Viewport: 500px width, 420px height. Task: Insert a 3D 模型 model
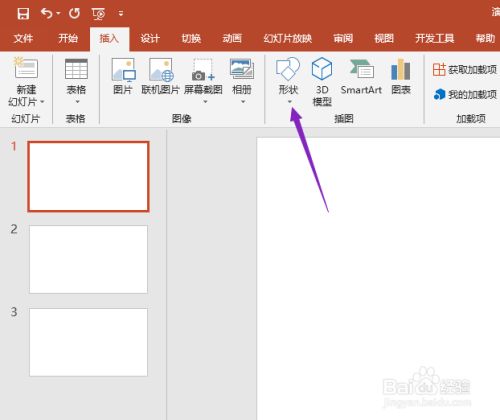click(322, 81)
